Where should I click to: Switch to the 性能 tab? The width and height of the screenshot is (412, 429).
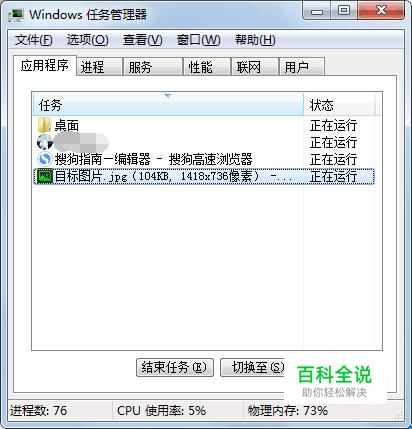(207, 67)
